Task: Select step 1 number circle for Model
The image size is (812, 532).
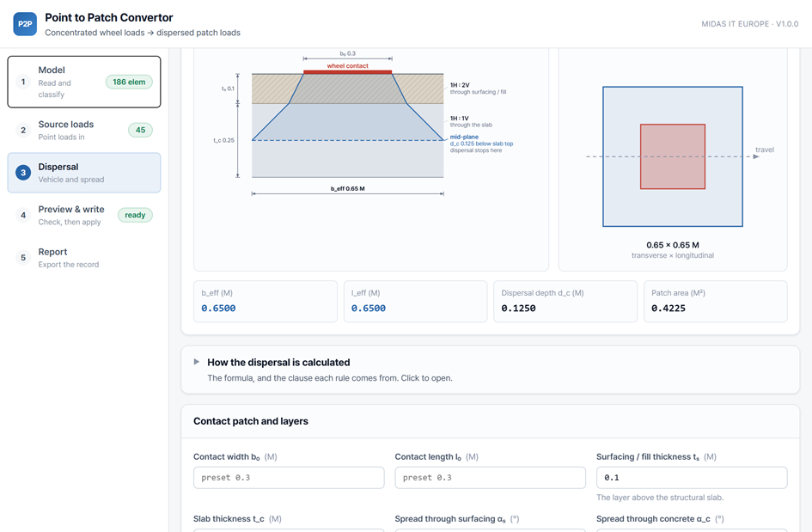Action: (x=23, y=82)
